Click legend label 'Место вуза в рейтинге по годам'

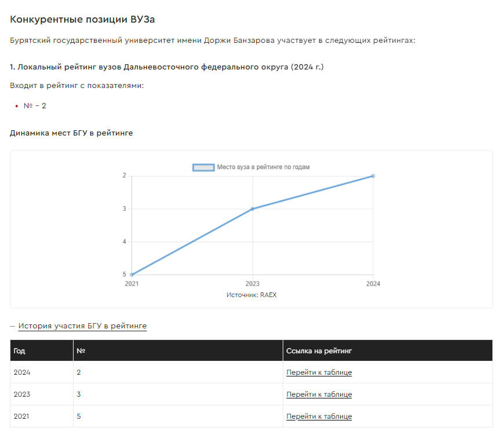pyautogui.click(x=263, y=167)
